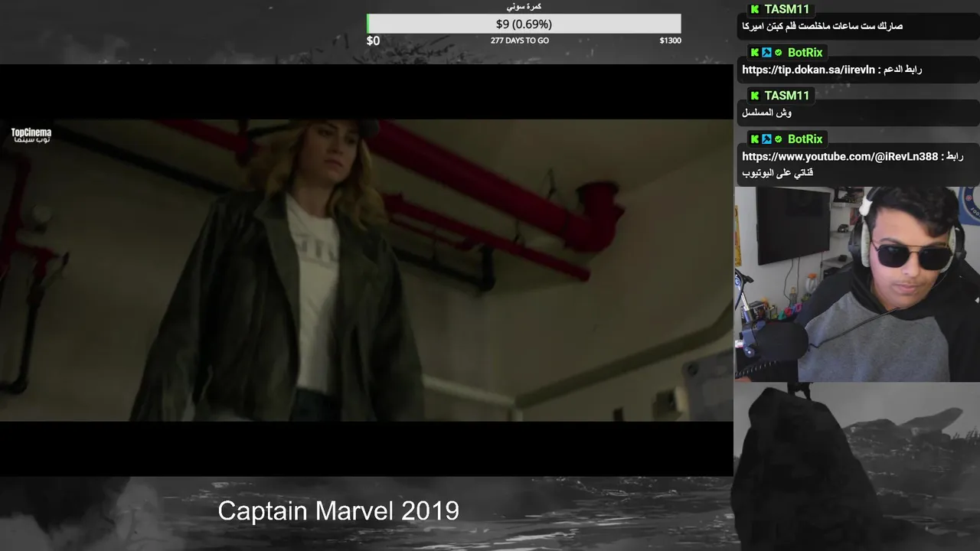980x551 pixels.
Task: Click the streamer webcam feed
Action: 857,284
